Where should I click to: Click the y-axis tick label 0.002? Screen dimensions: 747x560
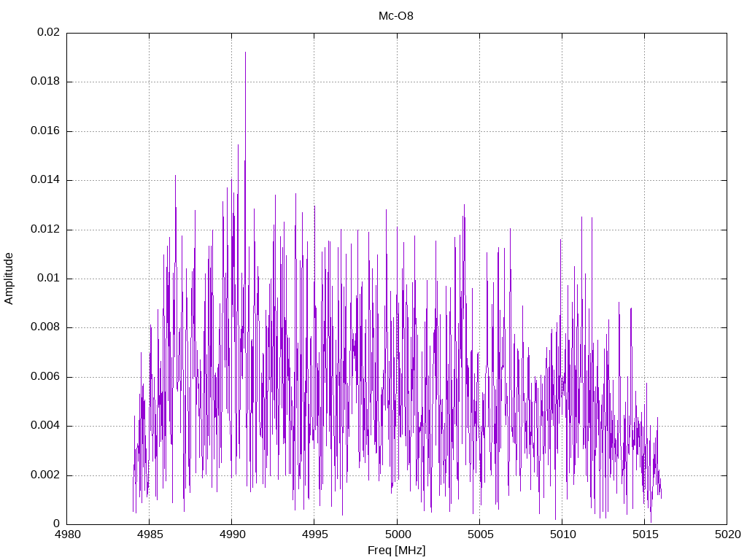tap(45, 475)
